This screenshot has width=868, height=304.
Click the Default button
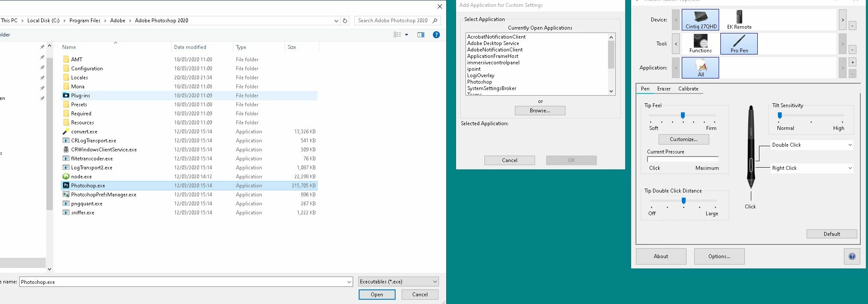click(832, 234)
